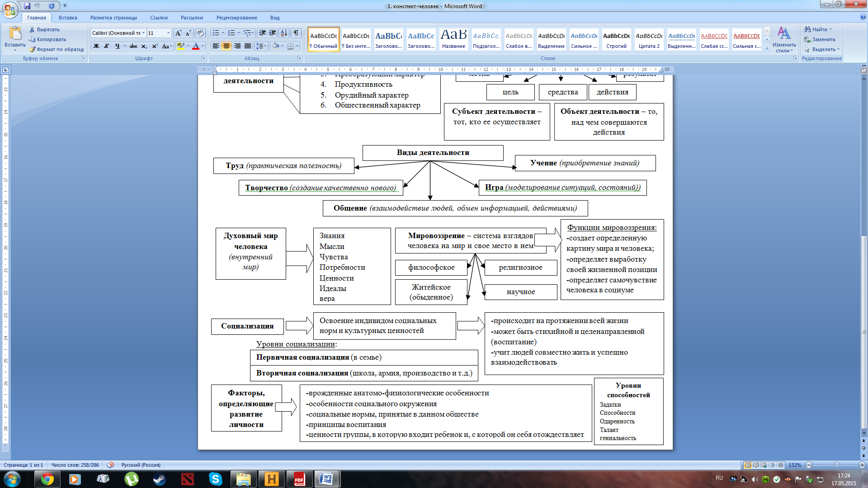Screen dimensions: 868x488
Task: Save the document from Quick Access toolbar
Action: pyautogui.click(x=27, y=6)
